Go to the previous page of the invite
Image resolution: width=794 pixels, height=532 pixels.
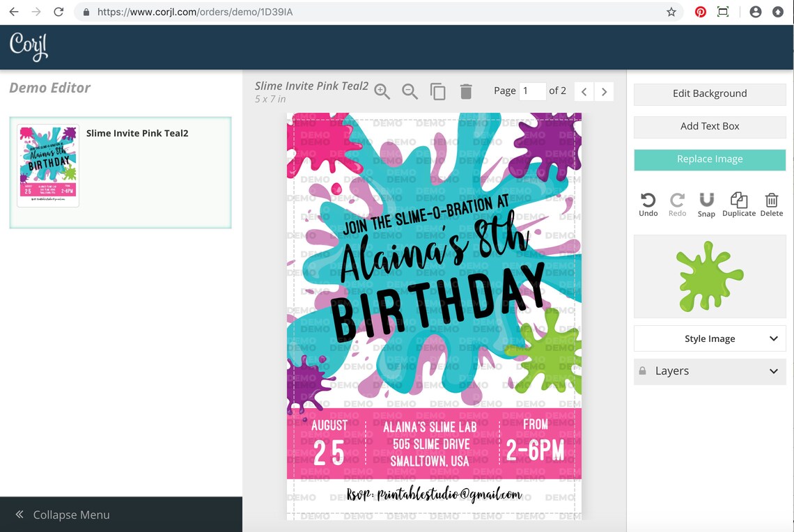click(584, 91)
